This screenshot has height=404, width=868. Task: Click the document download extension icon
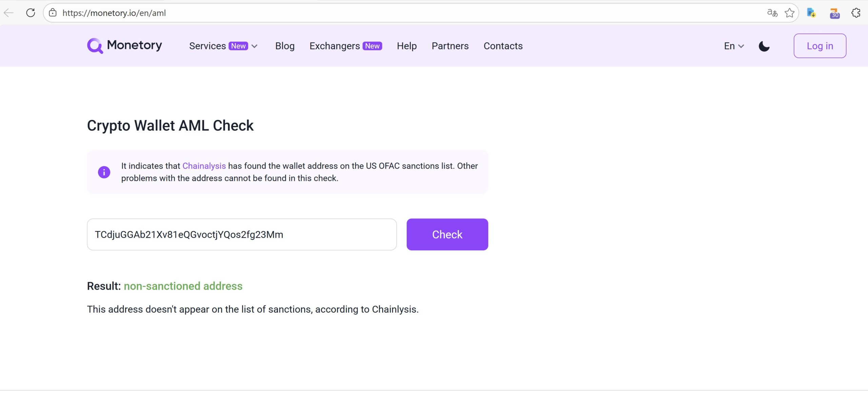point(812,13)
